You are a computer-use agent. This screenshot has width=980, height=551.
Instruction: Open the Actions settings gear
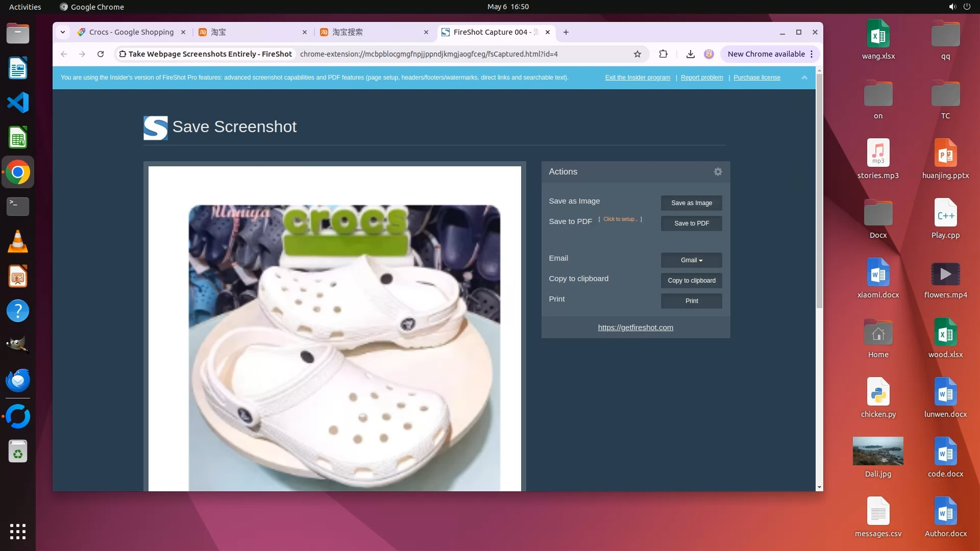(718, 172)
